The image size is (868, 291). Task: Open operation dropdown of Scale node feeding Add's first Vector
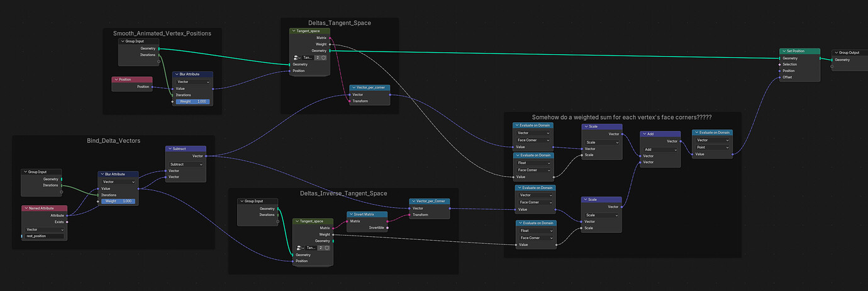[603, 142]
